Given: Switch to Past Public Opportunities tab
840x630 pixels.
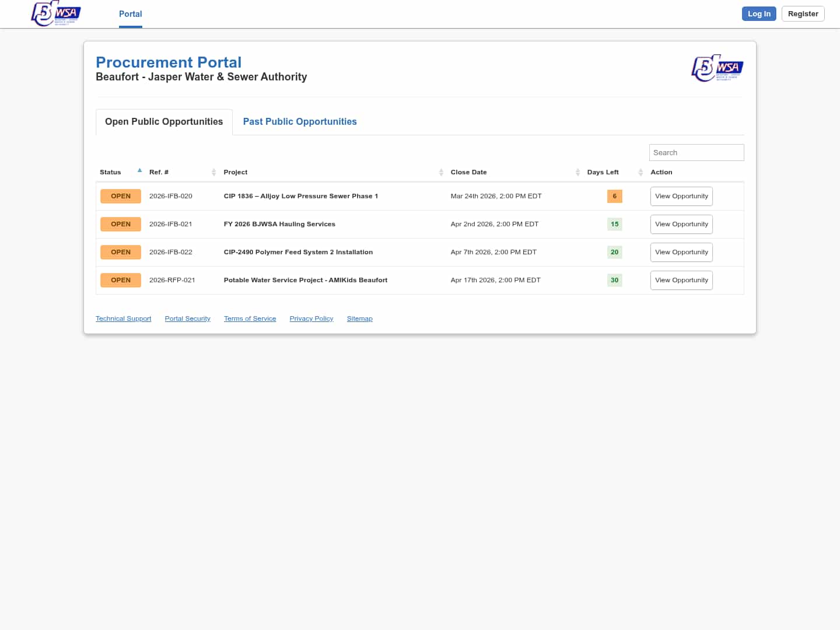Looking at the screenshot, I should click(x=300, y=122).
